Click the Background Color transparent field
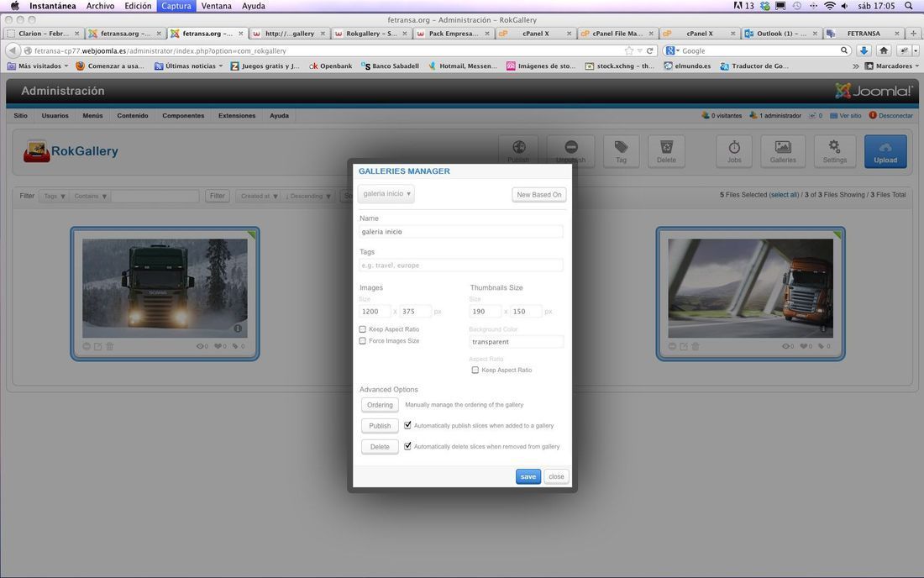Viewport: 924px width, 578px height. tap(517, 342)
